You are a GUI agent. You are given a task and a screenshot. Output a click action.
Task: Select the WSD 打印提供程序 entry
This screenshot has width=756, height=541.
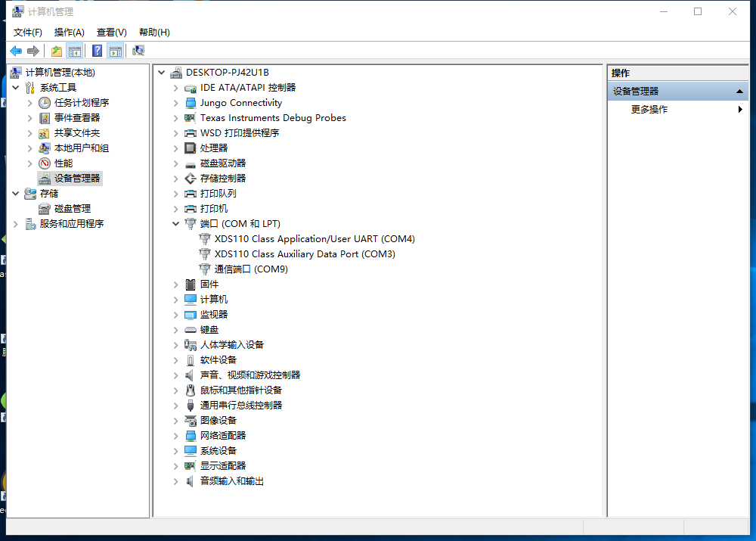click(240, 133)
